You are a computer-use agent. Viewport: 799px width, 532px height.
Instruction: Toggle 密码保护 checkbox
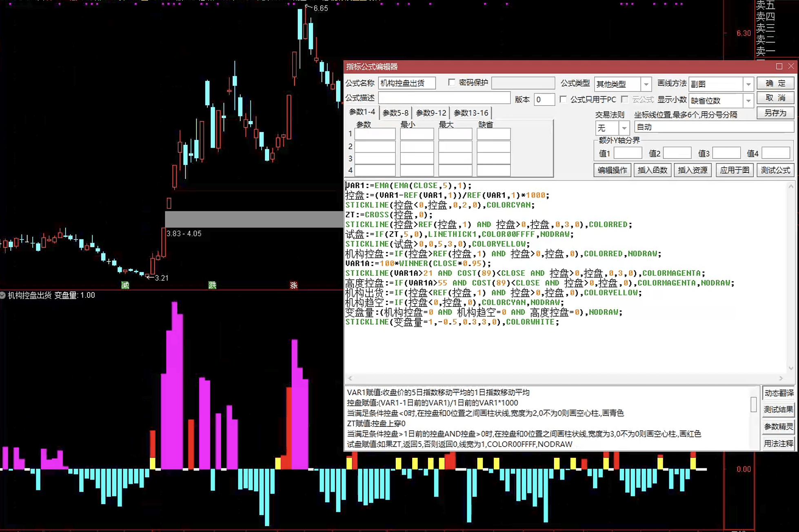452,82
